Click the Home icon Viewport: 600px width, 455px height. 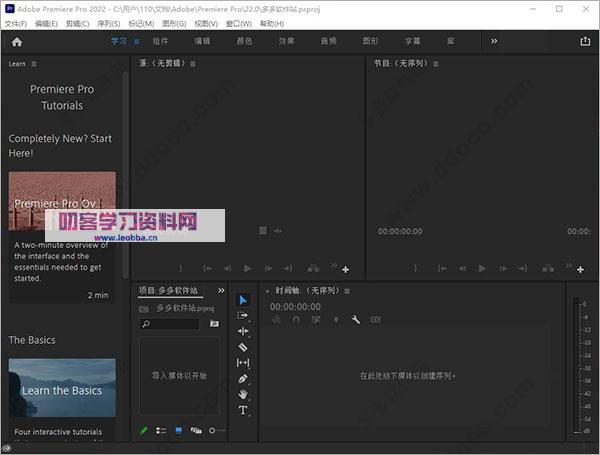click(16, 42)
